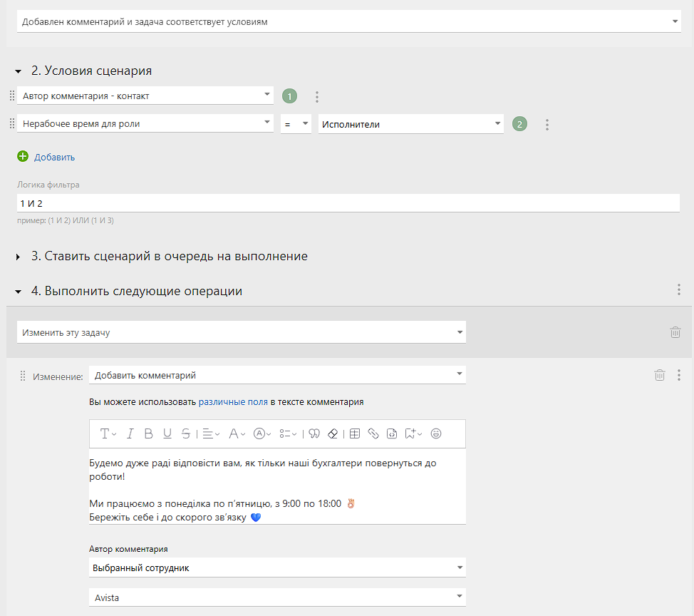Click the 'Логика фильтра' label

tap(48, 185)
